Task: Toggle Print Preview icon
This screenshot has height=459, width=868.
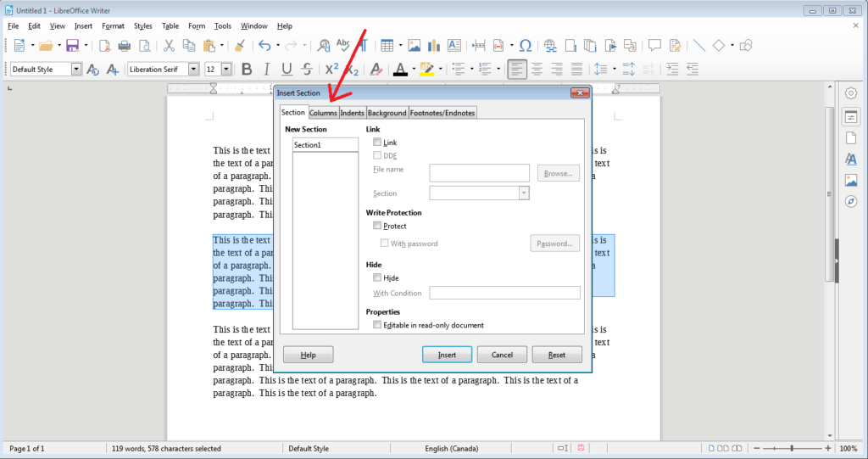Action: [x=144, y=46]
